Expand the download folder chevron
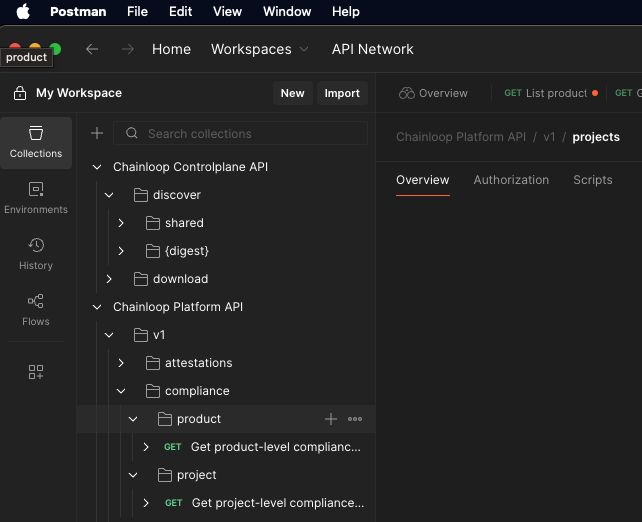The width and height of the screenshot is (642, 522). click(109, 279)
